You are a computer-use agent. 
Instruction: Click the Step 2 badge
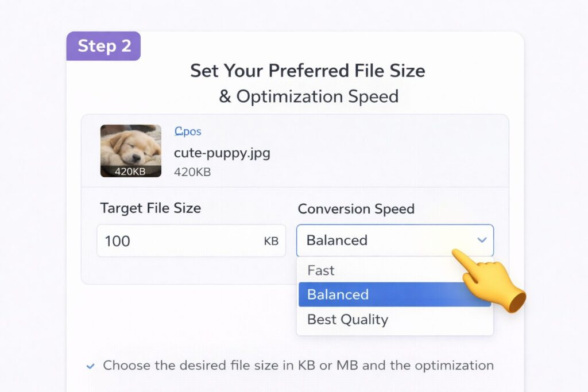[x=104, y=46]
